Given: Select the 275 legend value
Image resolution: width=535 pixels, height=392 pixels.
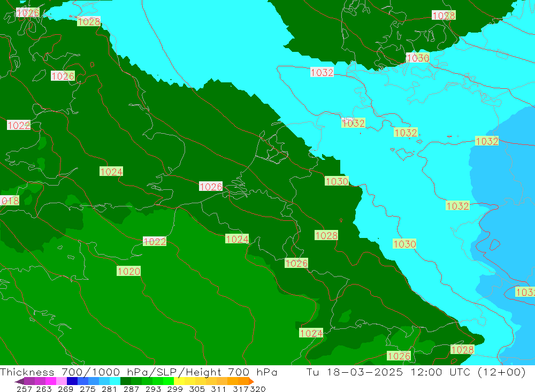Looking at the screenshot, I should [88, 389].
